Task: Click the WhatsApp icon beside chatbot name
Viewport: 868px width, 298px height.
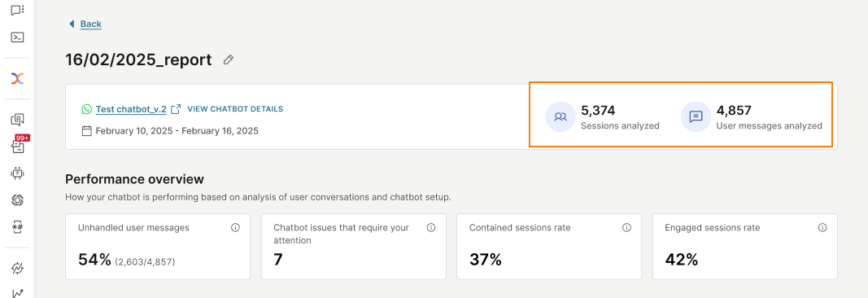Action: pos(87,109)
